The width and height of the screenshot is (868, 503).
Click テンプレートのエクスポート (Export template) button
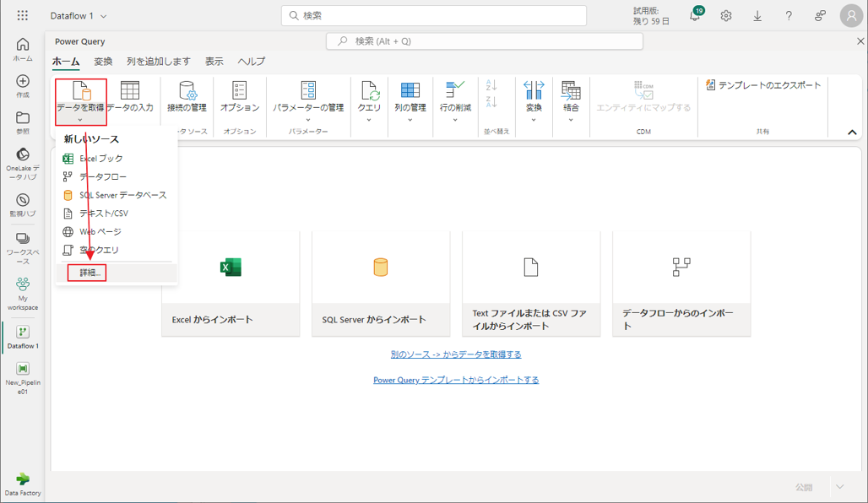coord(763,85)
